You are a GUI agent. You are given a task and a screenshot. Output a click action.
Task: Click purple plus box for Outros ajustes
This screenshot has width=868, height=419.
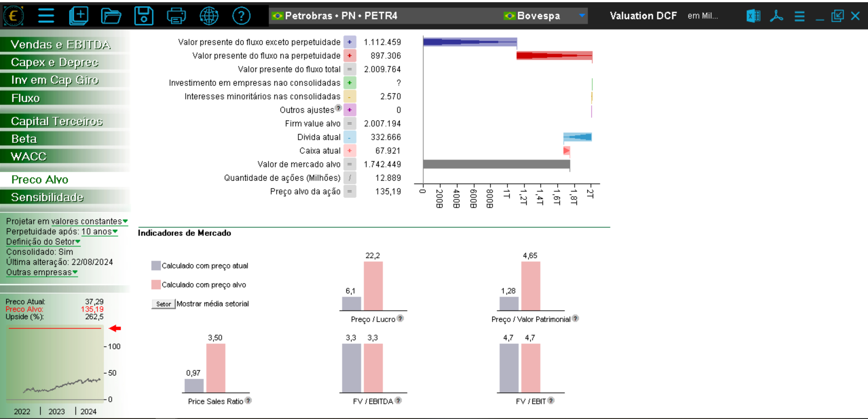tap(349, 110)
